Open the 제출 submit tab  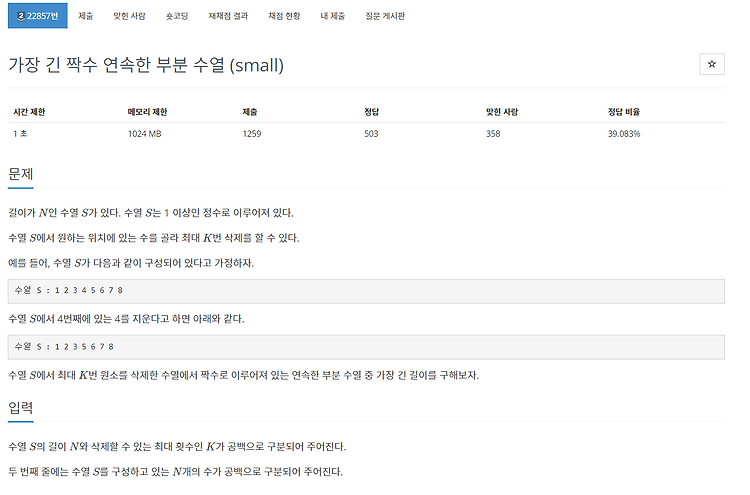click(86, 16)
